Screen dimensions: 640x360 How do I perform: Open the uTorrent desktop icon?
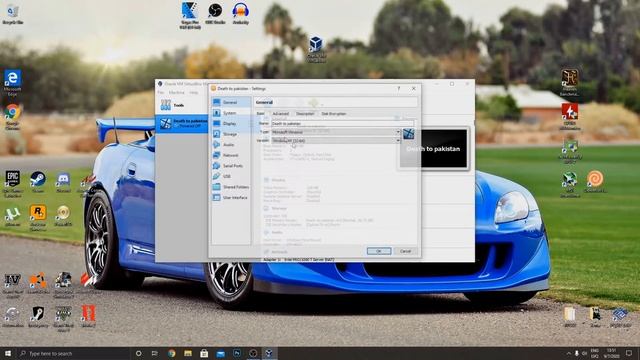click(13, 216)
